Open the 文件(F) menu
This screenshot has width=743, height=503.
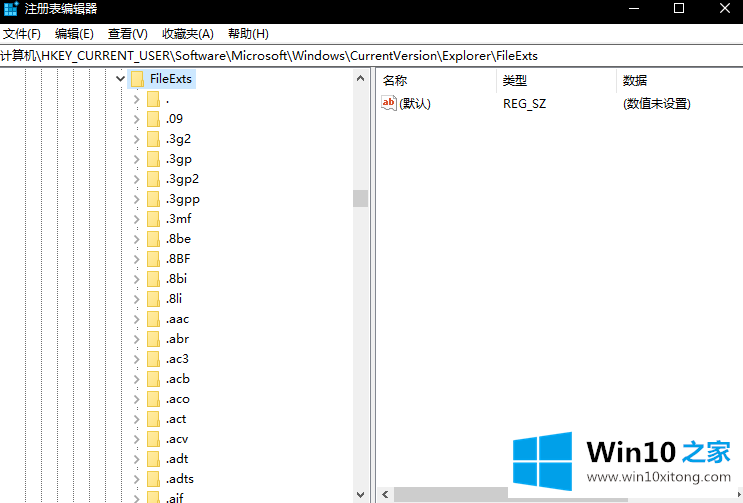(22, 34)
